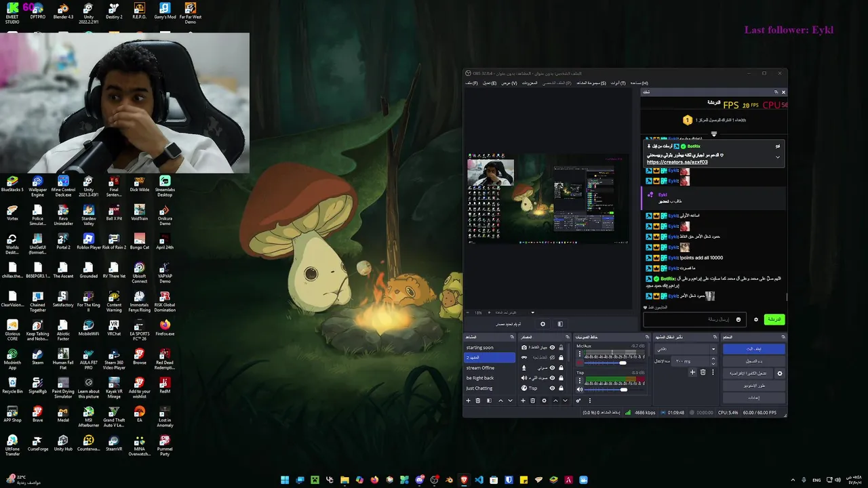Remove scene transition with trash icon
The height and width of the screenshot is (488, 868).
703,372
